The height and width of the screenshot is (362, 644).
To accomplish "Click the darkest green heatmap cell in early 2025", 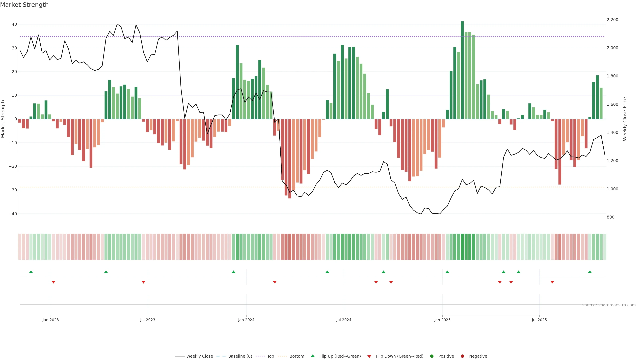I will [x=462, y=247].
